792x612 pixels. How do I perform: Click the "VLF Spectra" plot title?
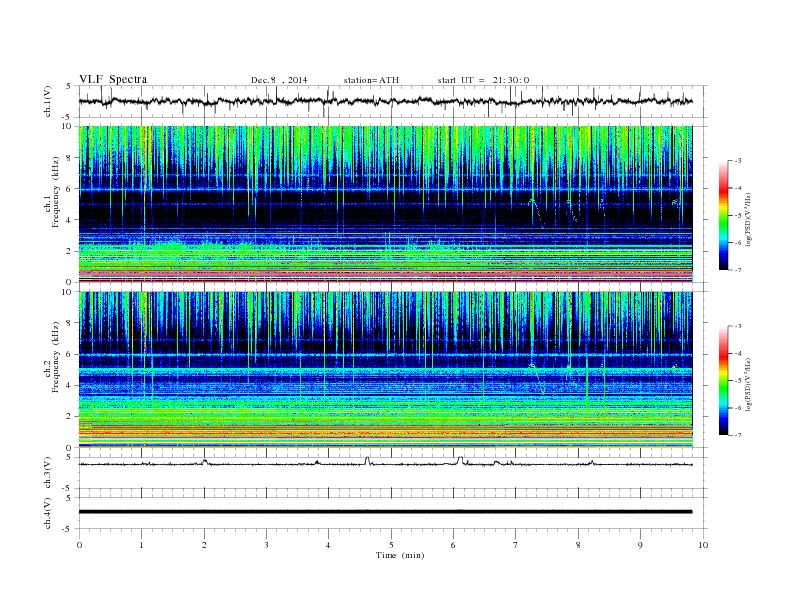113,79
